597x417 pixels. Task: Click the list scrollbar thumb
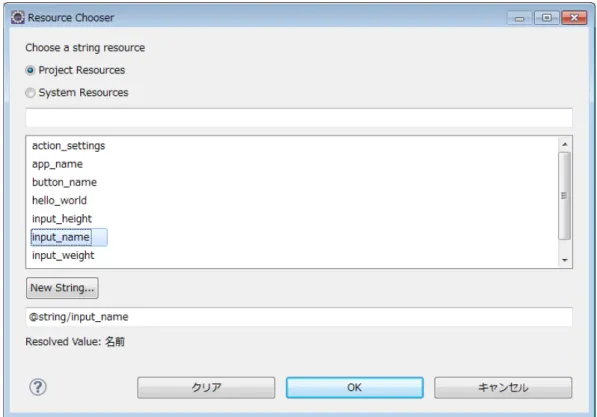[x=565, y=196]
